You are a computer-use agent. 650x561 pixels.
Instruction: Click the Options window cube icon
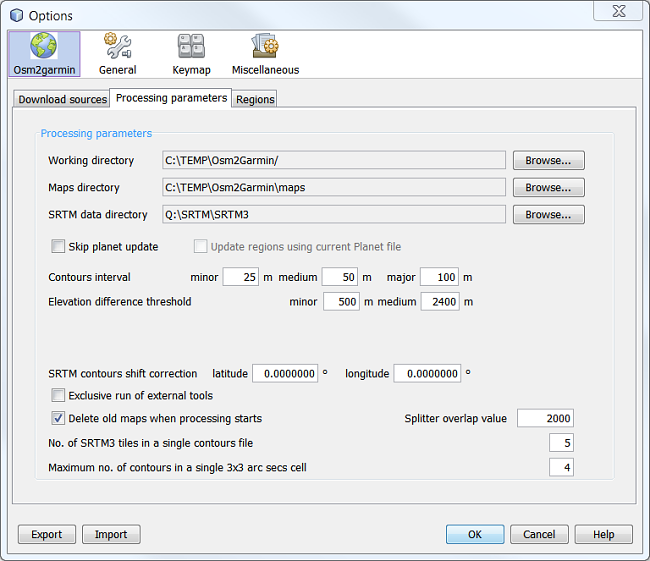(x=17, y=15)
